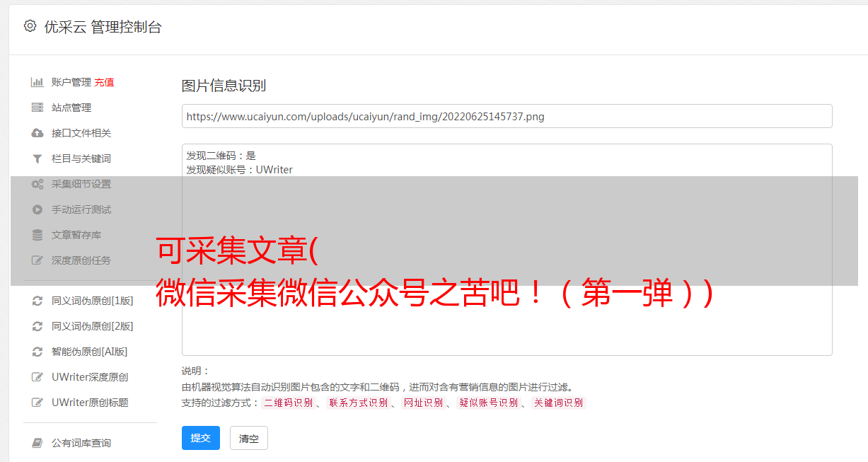Click the 网址识别 tag
This screenshot has width=868, height=462.
tap(423, 403)
